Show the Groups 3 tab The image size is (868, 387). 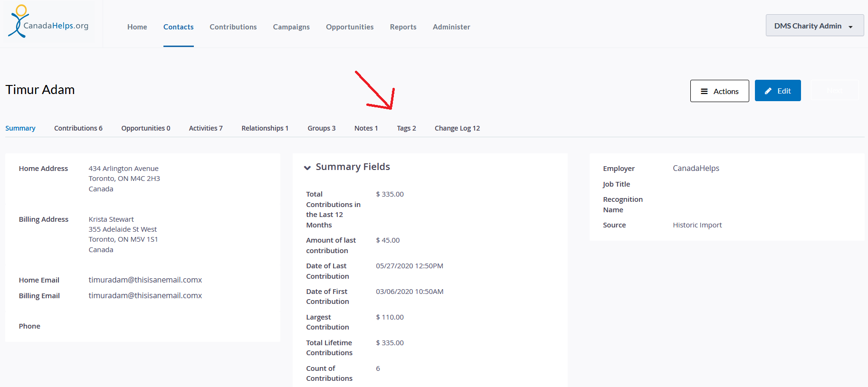point(322,128)
